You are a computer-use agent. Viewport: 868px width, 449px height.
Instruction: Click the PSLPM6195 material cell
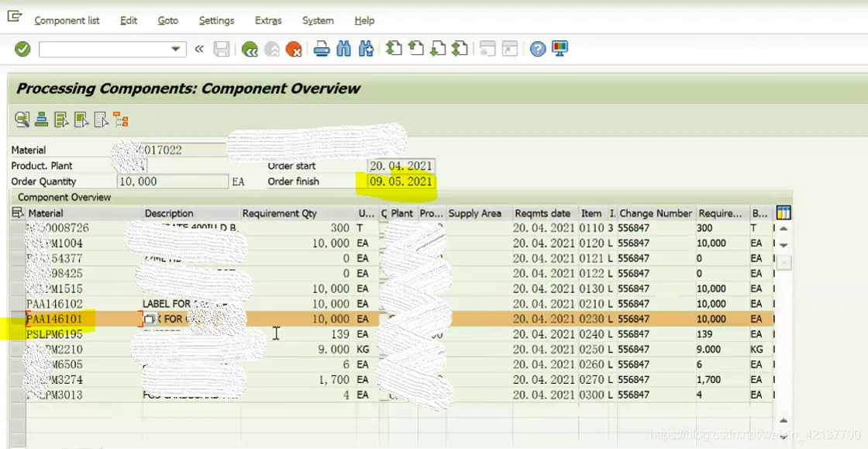click(x=84, y=334)
